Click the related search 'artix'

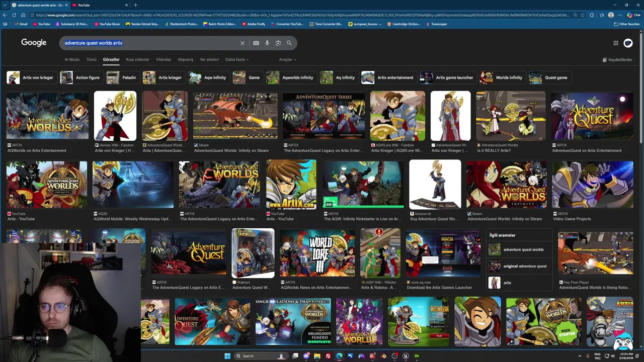tap(519, 283)
